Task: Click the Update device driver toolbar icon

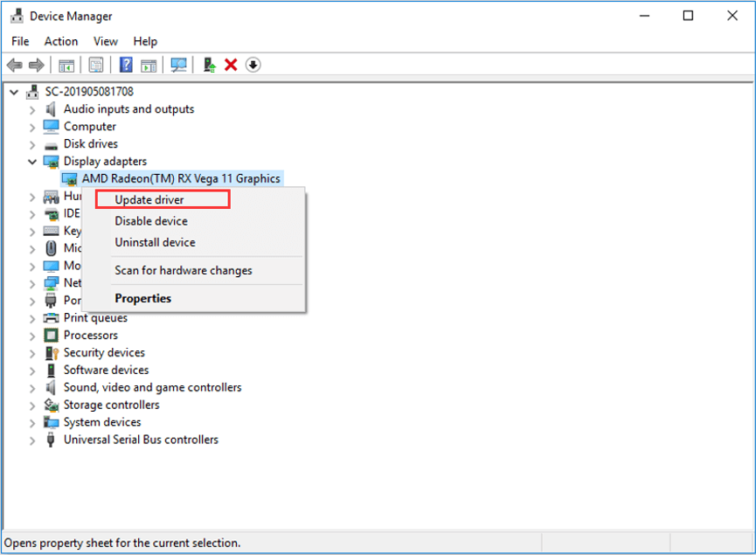Action: 209,65
